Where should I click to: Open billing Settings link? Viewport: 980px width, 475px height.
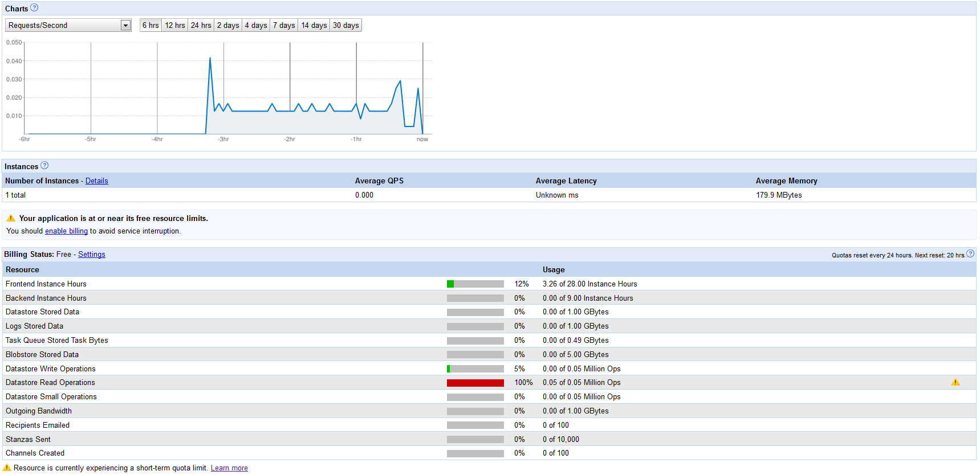(92, 255)
